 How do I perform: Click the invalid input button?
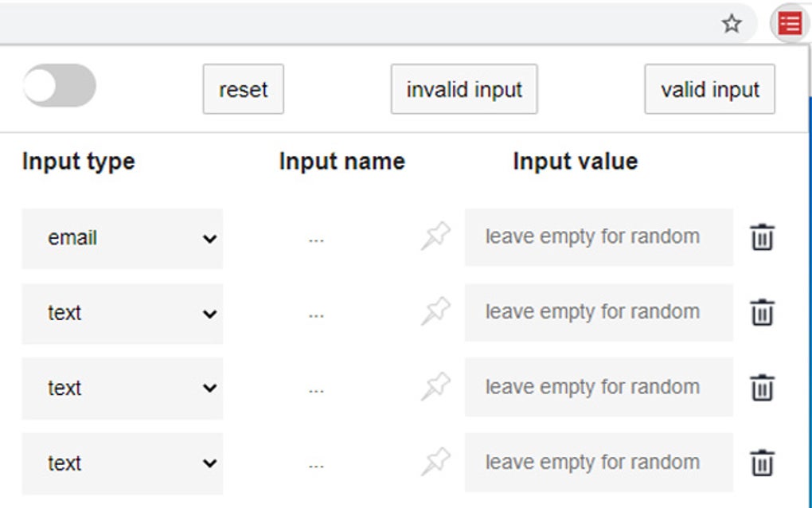tap(463, 89)
